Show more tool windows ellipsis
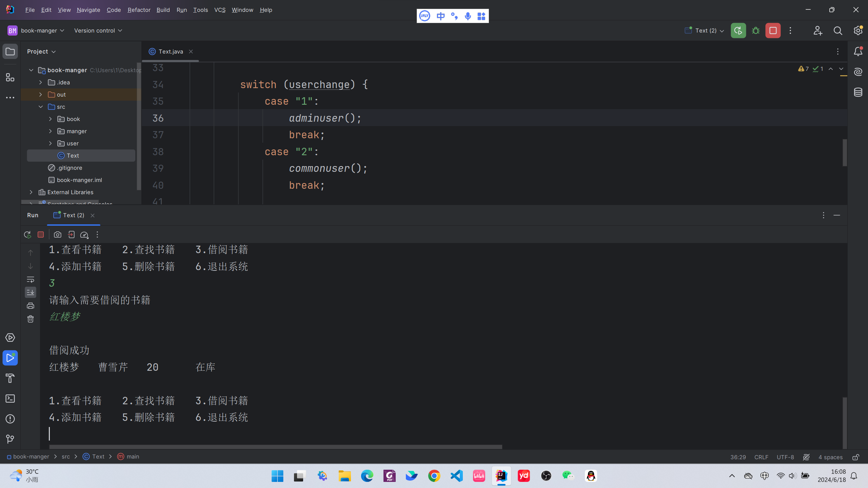 [x=10, y=98]
